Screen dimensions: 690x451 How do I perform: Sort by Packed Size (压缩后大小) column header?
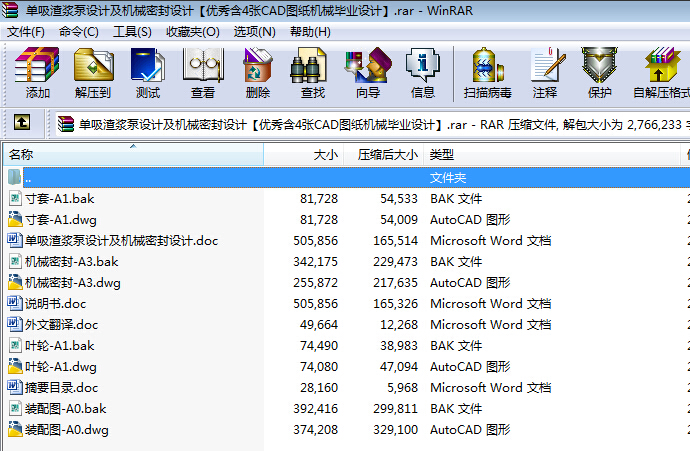(383, 154)
